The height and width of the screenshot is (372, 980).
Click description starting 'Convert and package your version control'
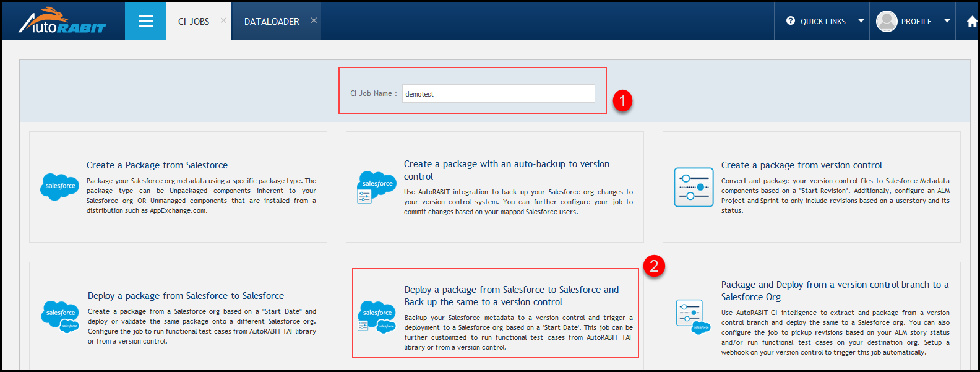click(x=835, y=196)
